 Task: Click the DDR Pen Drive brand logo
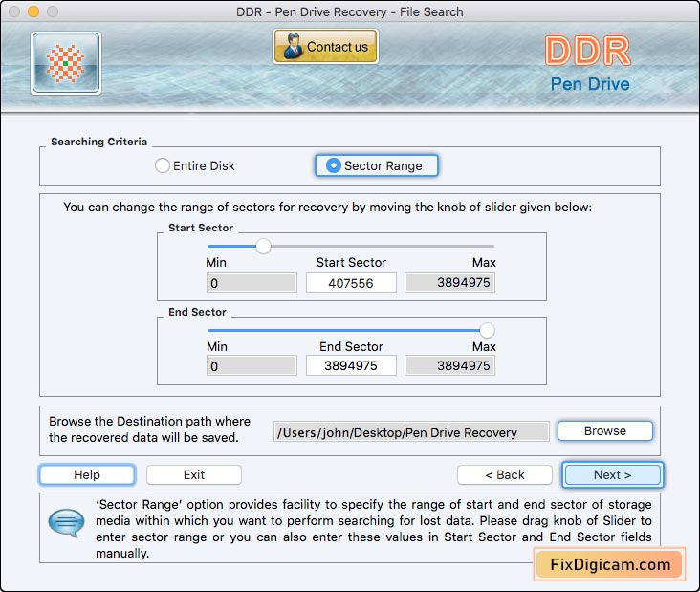click(x=589, y=63)
